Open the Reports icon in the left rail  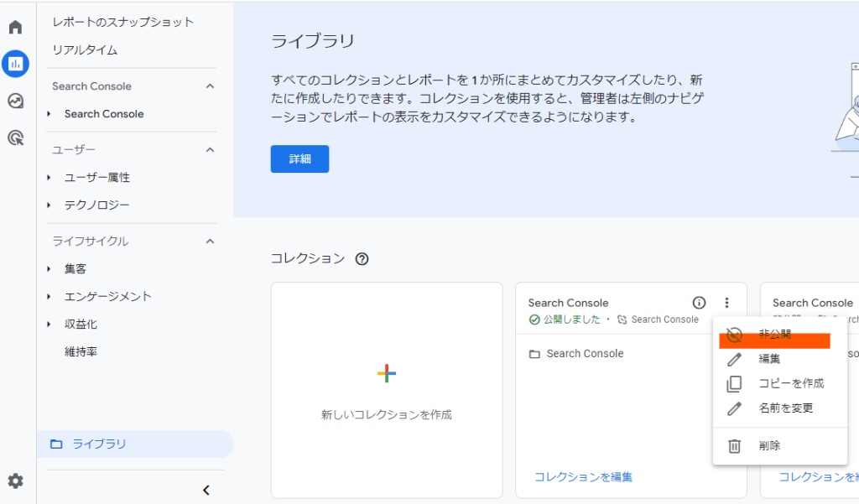tap(15, 64)
